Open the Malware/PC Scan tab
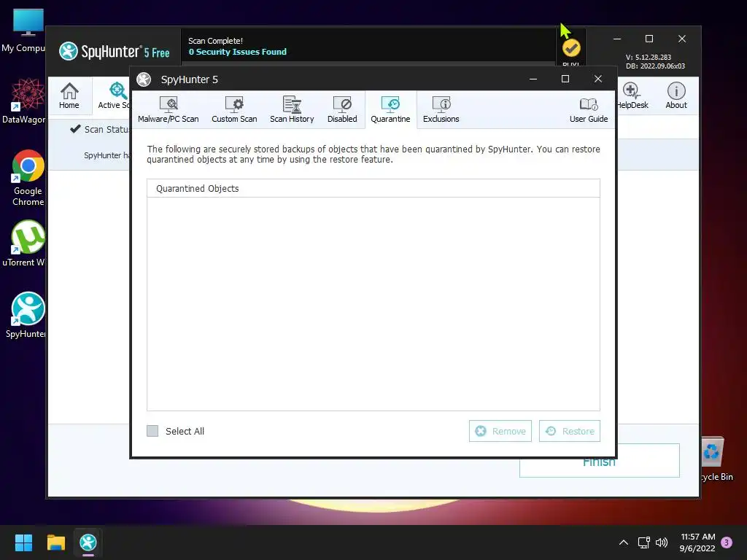 point(169,109)
